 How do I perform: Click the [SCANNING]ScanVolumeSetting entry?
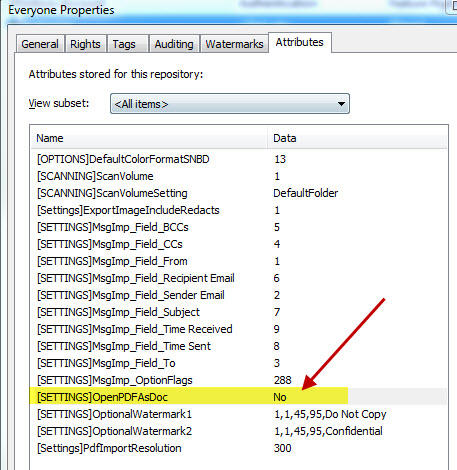pos(238,193)
